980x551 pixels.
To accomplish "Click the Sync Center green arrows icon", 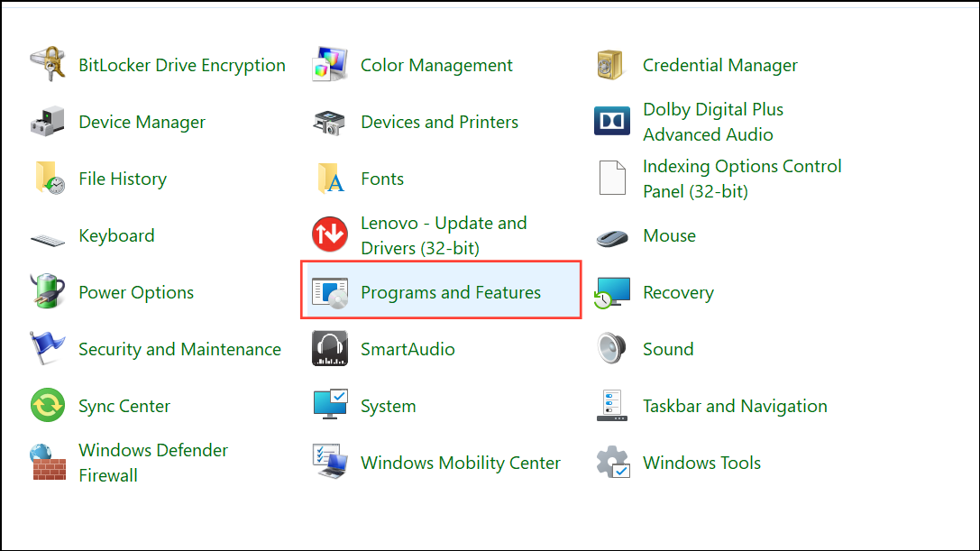I will click(x=47, y=406).
